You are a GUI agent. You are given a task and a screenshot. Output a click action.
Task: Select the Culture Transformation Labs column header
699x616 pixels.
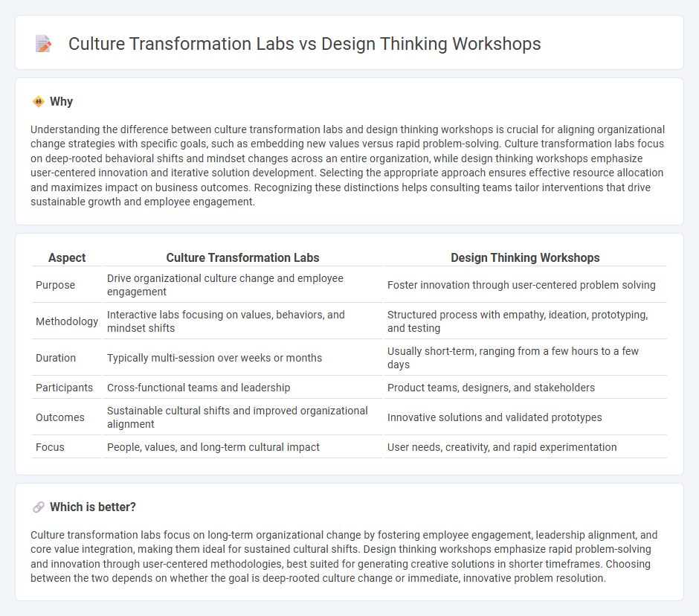242,258
